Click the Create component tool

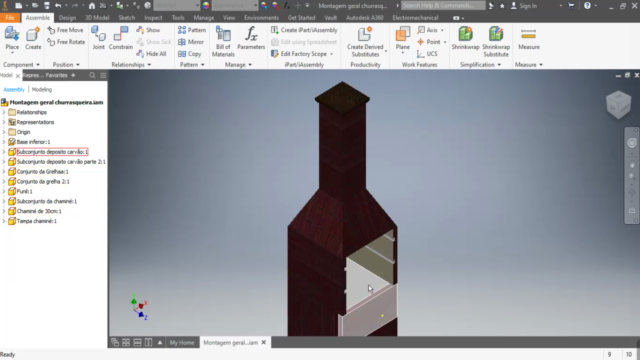[33, 39]
